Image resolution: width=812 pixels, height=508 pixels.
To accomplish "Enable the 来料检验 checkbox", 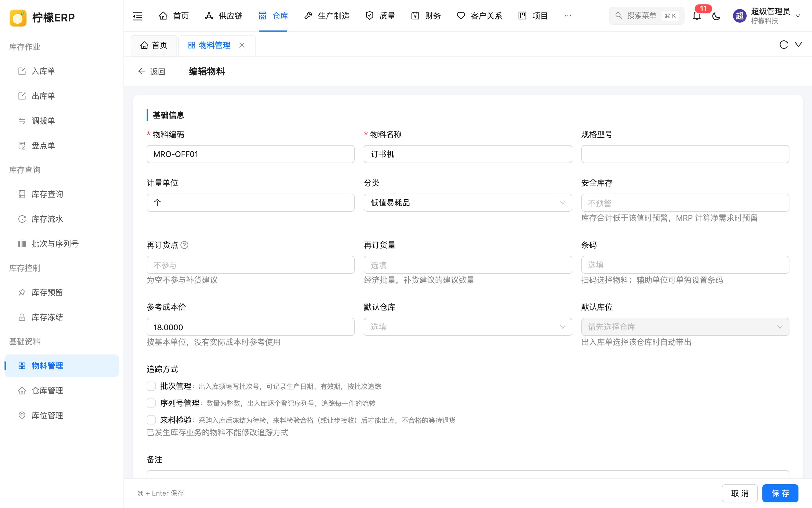I will [151, 420].
